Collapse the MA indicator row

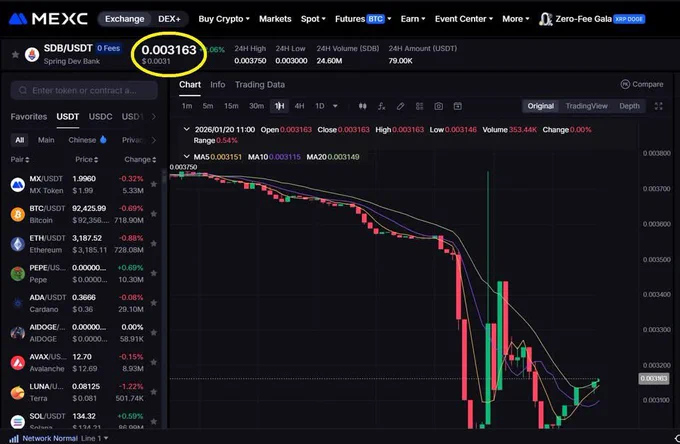click(186, 157)
